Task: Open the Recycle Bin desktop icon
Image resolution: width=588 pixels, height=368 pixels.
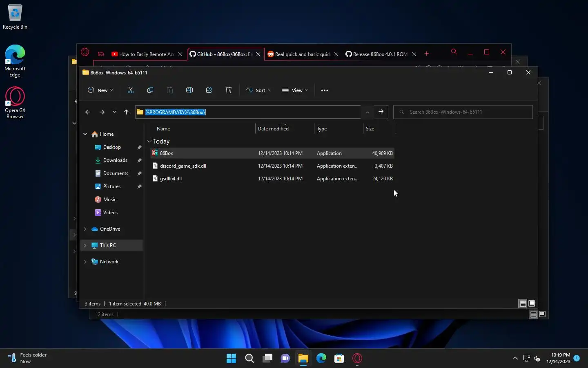Action: point(15,17)
